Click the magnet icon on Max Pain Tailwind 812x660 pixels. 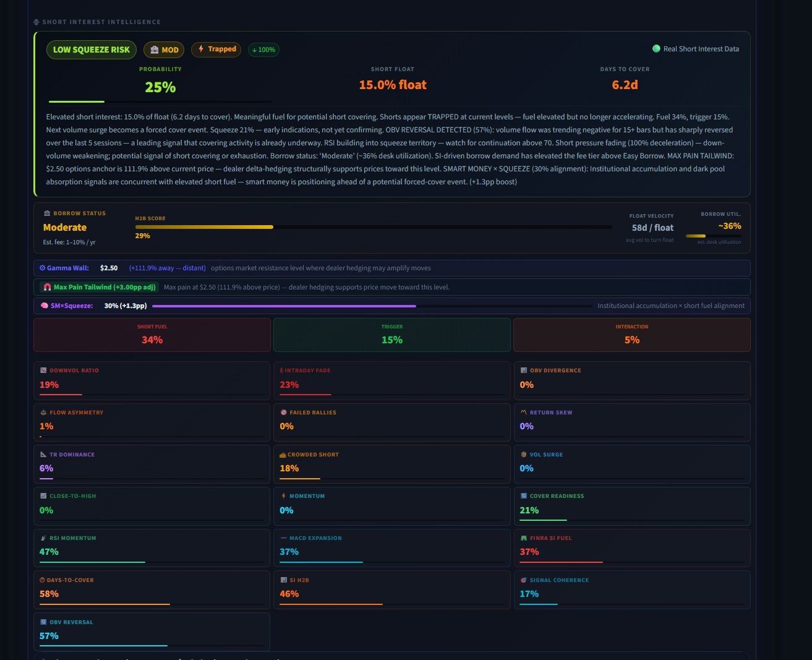(x=47, y=287)
